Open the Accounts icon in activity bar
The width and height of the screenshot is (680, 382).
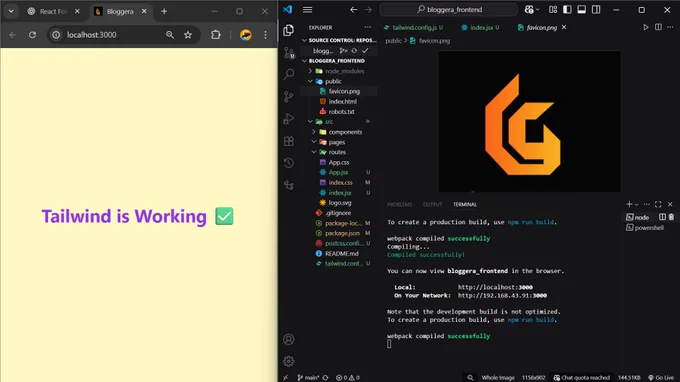pos(288,339)
